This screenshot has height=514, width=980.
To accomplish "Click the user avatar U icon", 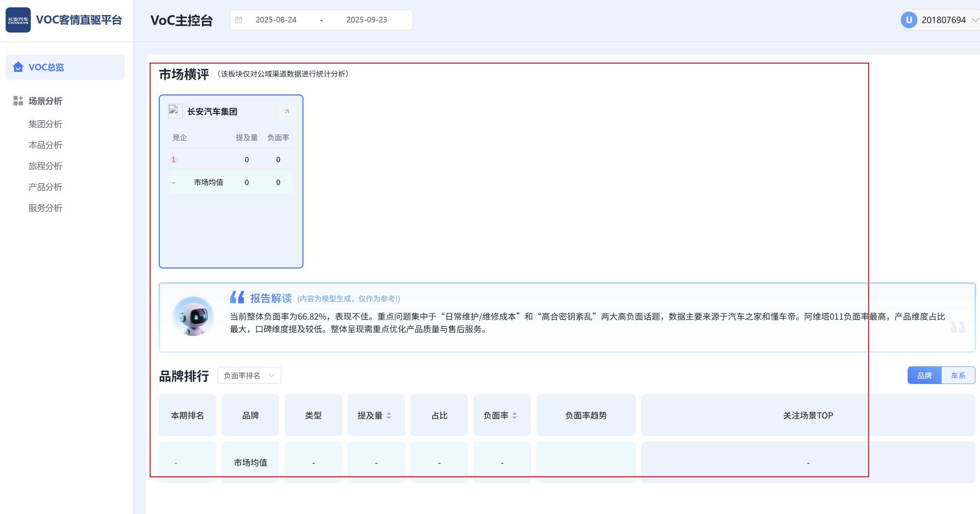I will 908,20.
